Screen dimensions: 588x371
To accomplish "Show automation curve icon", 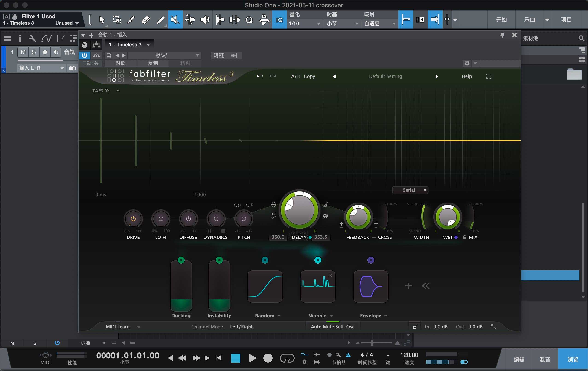I will click(47, 38).
